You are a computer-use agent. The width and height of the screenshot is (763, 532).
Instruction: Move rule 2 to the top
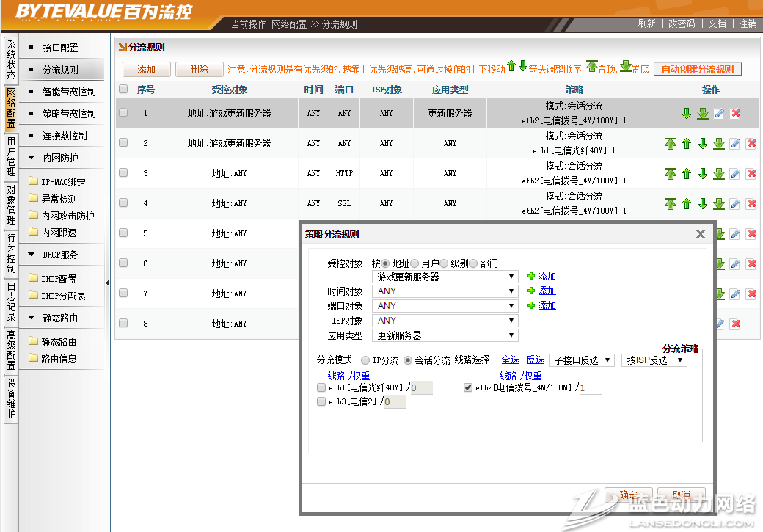point(671,143)
